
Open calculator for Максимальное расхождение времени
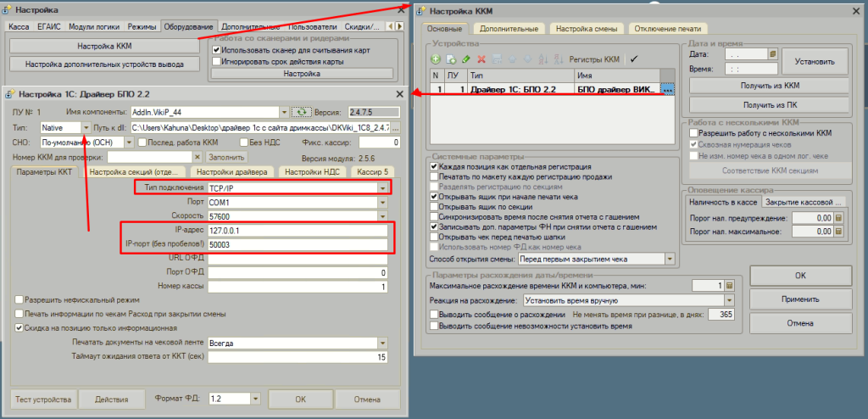coord(729,286)
